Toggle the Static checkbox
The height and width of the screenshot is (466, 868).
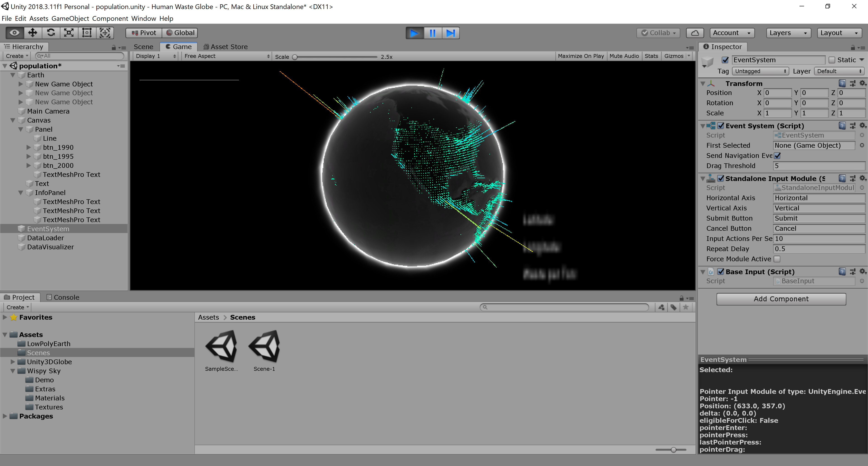pos(832,60)
